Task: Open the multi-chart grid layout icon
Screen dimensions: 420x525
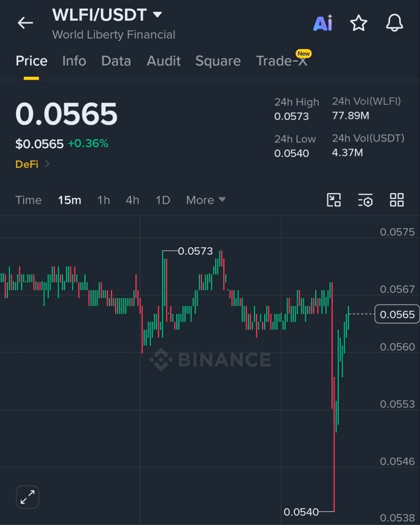Action: tap(397, 200)
